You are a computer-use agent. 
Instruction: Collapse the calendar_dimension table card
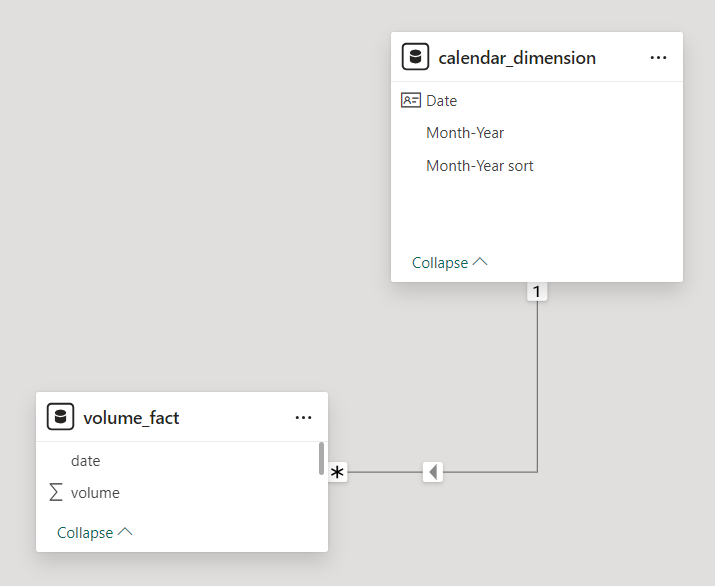[x=449, y=263]
